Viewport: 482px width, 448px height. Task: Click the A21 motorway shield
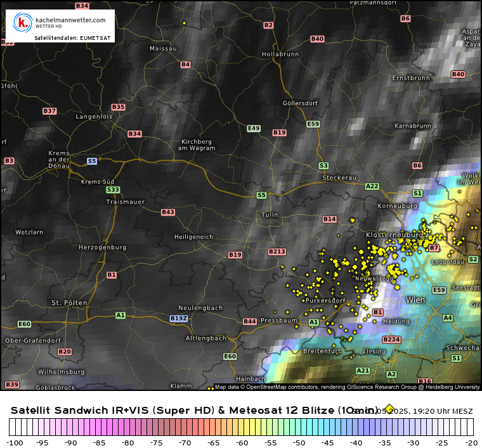click(x=362, y=370)
